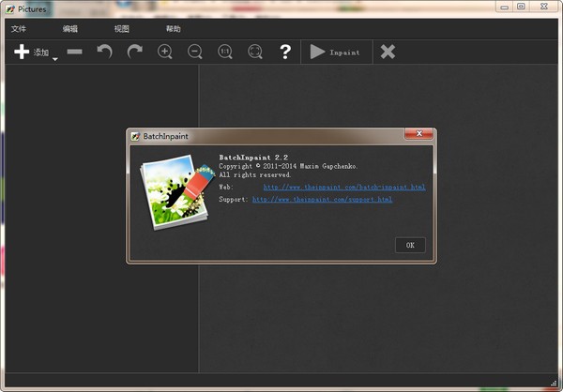
Task: Click the Zoom Out magnifier icon
Action: [195, 53]
